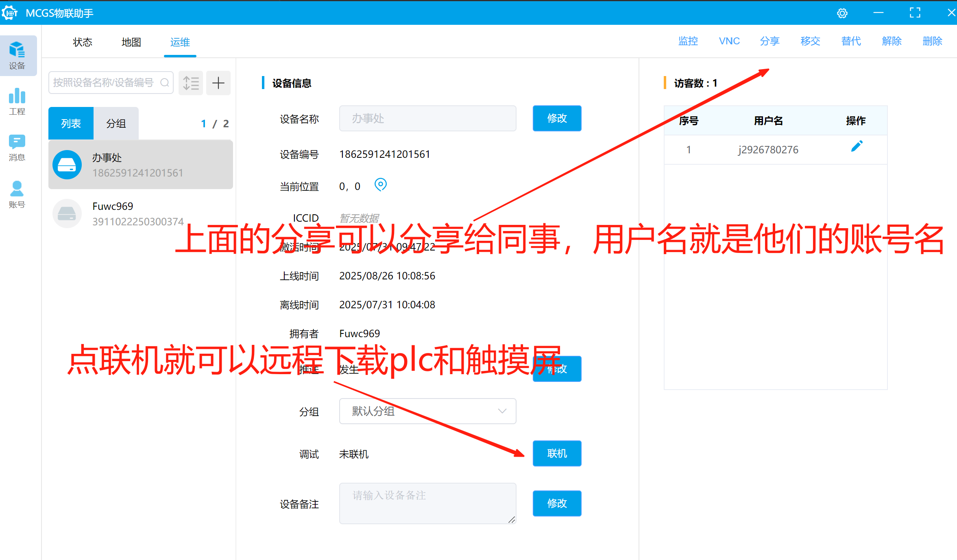Open the 监控 action
957x560 pixels.
click(688, 41)
